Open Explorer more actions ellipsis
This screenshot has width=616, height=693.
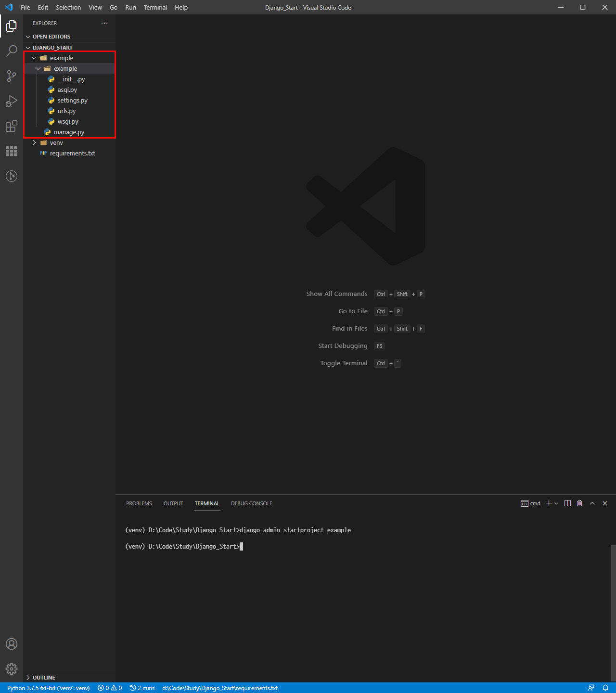point(104,23)
